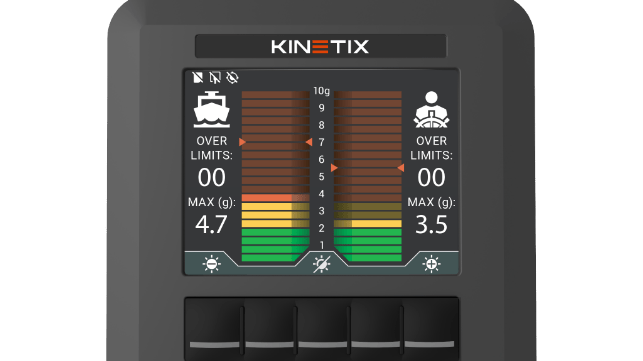The height and width of the screenshot is (361, 643).
Task: Click the fourth physical button below screen
Action: pyautogui.click(x=375, y=327)
